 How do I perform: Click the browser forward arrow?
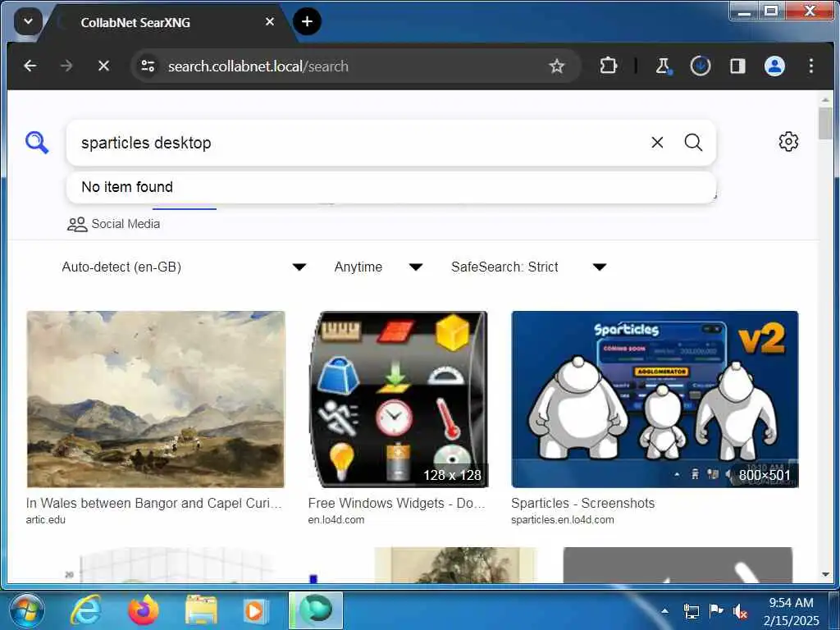tap(66, 66)
